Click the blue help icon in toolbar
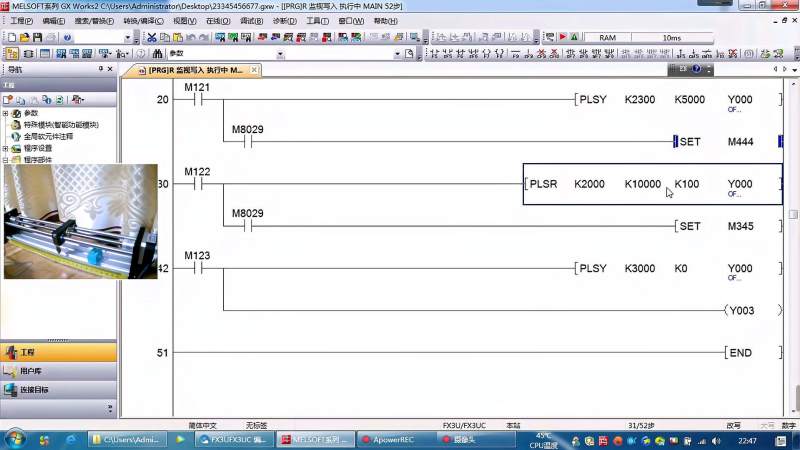 click(66, 37)
